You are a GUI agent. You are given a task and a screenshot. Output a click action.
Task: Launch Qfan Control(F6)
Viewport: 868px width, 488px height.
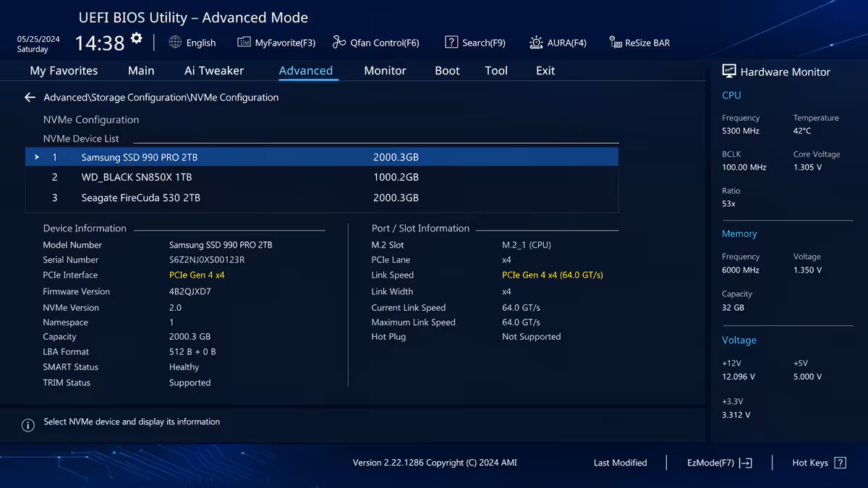[385, 43]
